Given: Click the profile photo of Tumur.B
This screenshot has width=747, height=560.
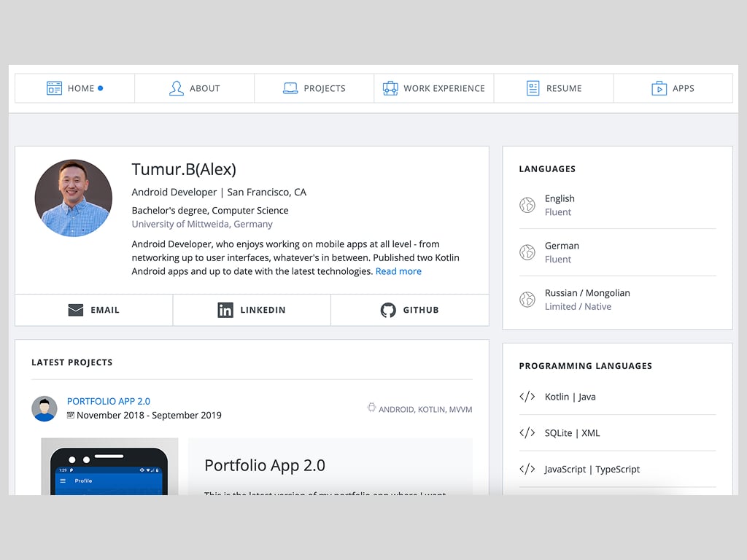Looking at the screenshot, I should tap(74, 197).
